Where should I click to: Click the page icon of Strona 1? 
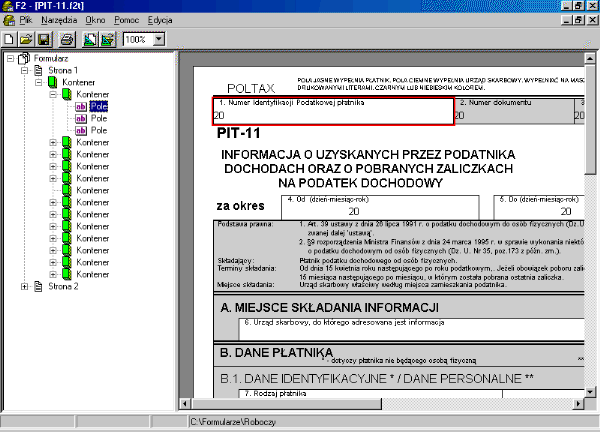(38, 70)
